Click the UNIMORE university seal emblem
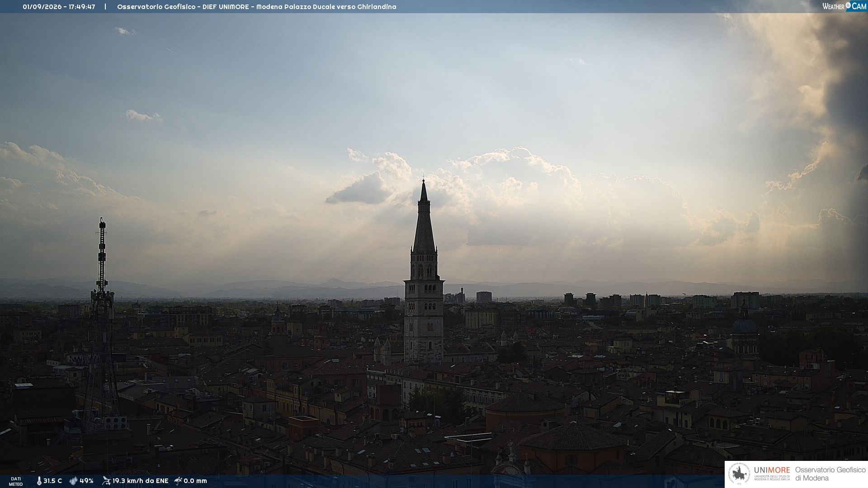This screenshot has height=488, width=868. [x=739, y=474]
